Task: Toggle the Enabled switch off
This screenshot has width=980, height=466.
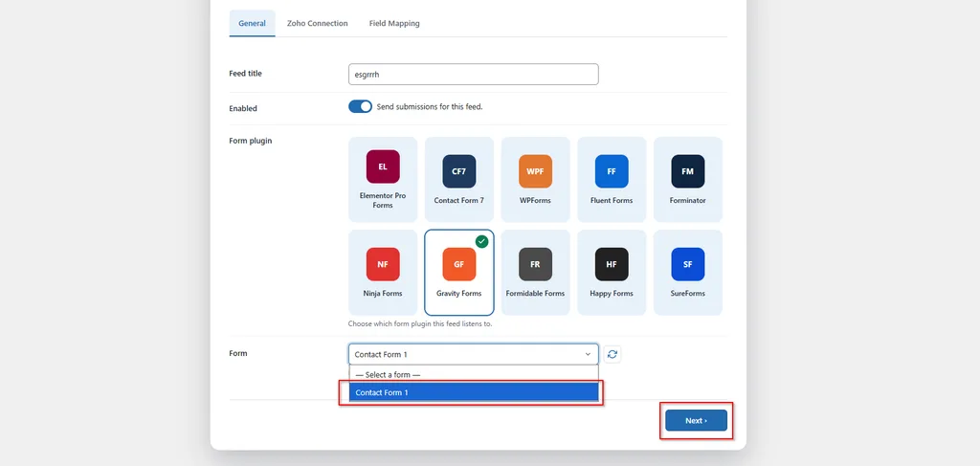Action: point(360,106)
